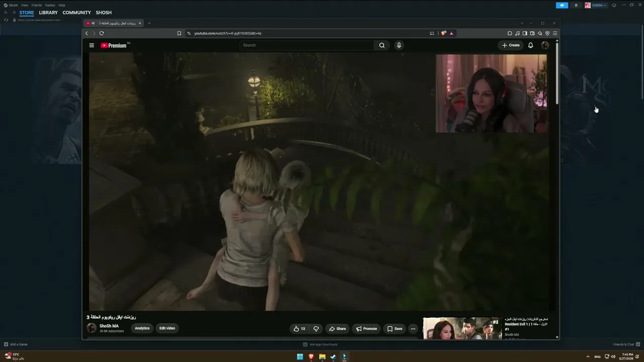Viewport: 644px width, 362px height.
Task: Share the video
Action: coord(338,329)
